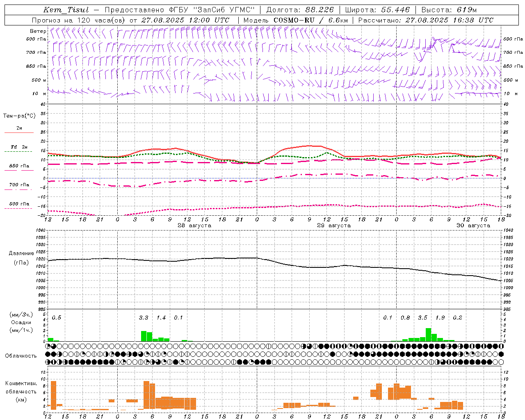Click the Td 2м dew point legend entry
Viewport: 525px width, 420px height.
click(19, 147)
